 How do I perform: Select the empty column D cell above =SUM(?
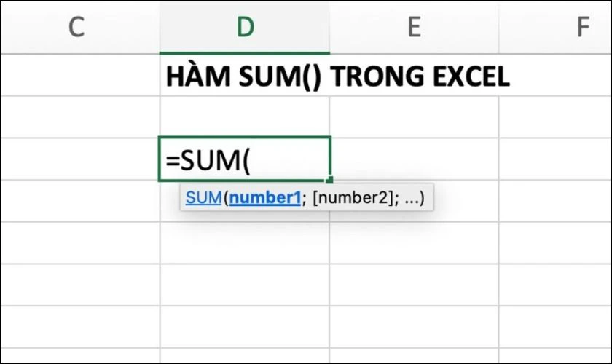245,116
